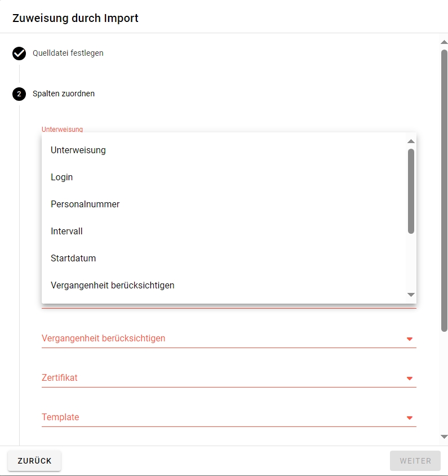Open the Zertifikat dropdown arrow
Screen dimensions: 448x476
tap(410, 379)
